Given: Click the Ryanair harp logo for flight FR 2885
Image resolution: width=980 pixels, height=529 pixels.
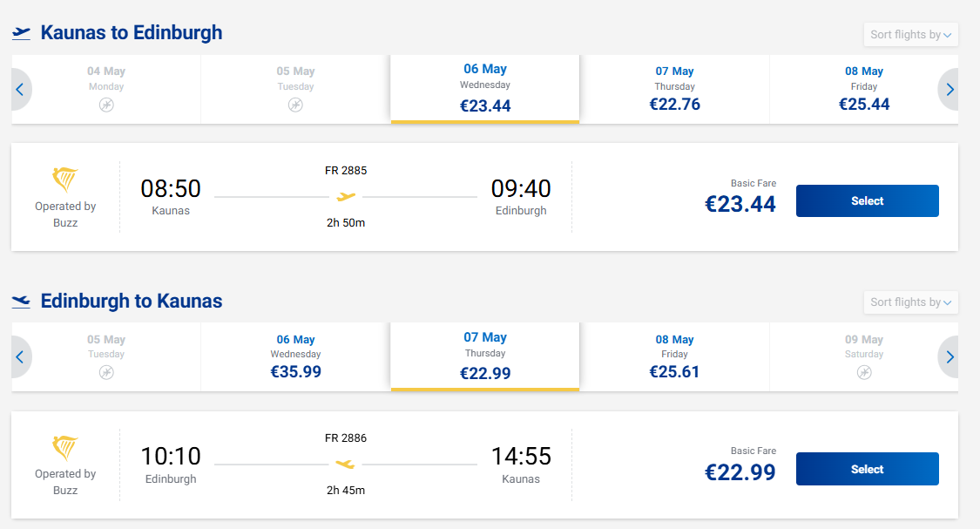Looking at the screenshot, I should click(65, 180).
